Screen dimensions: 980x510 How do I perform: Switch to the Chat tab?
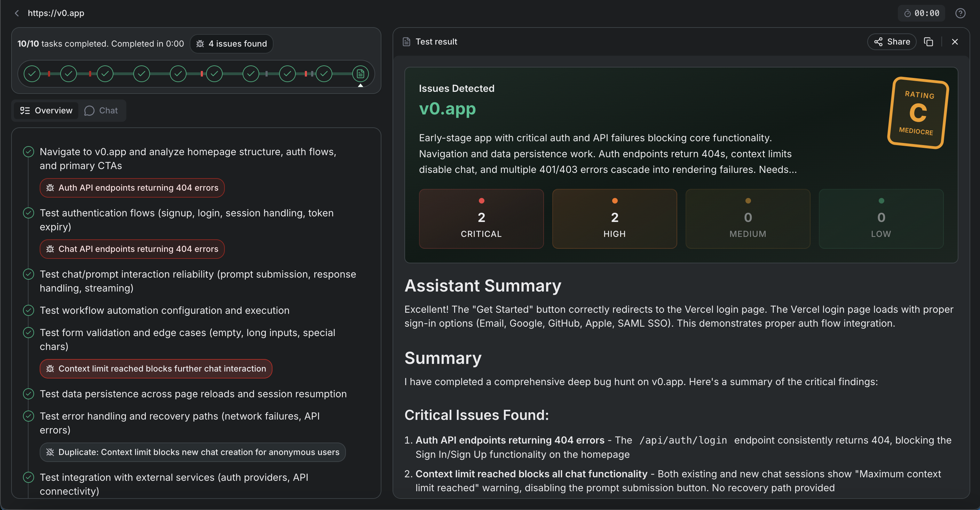[101, 111]
